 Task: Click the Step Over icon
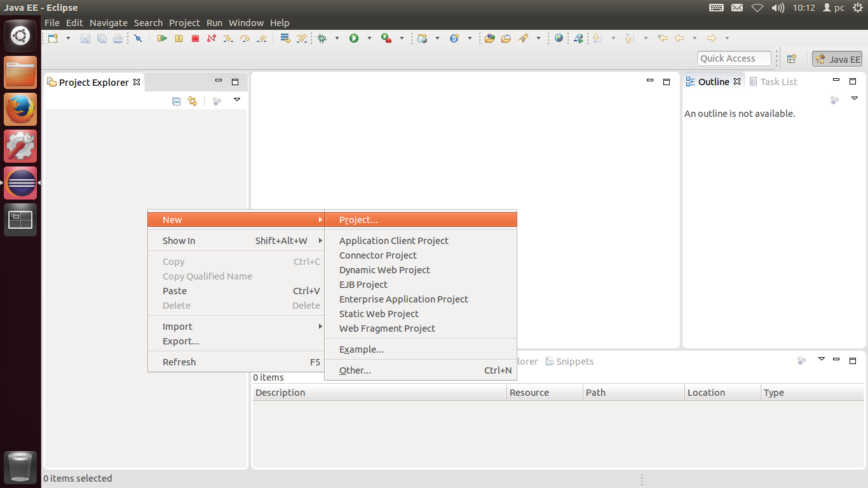pyautogui.click(x=245, y=38)
